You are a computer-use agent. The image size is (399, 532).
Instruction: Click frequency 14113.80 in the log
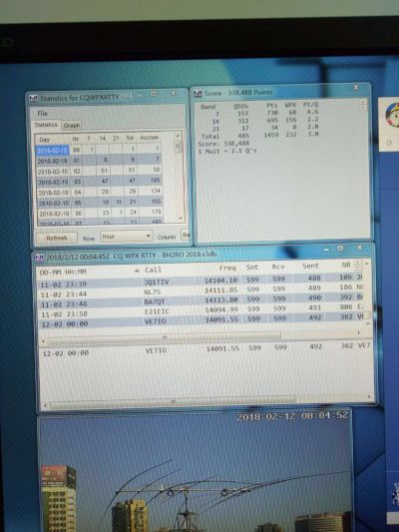coord(221,299)
